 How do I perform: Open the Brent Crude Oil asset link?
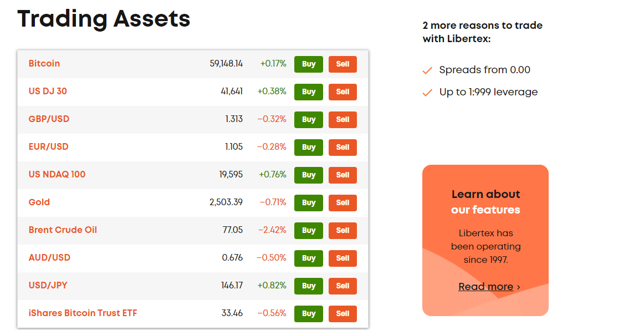(x=63, y=230)
